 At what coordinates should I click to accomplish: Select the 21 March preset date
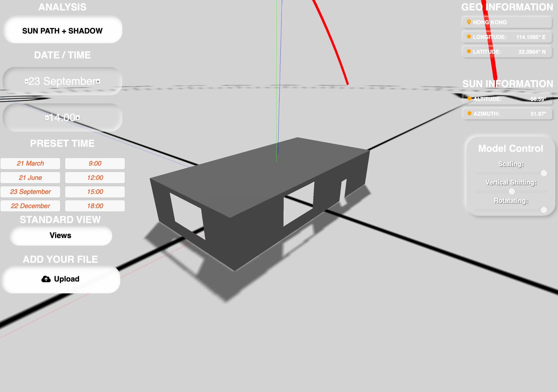coord(30,163)
